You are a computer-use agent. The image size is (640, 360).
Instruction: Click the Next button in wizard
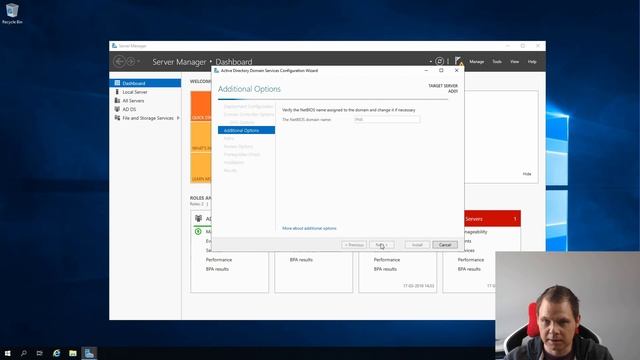(382, 244)
